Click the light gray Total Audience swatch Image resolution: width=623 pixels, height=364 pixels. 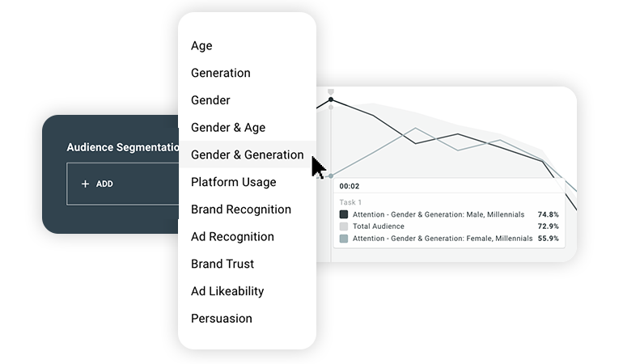click(344, 226)
